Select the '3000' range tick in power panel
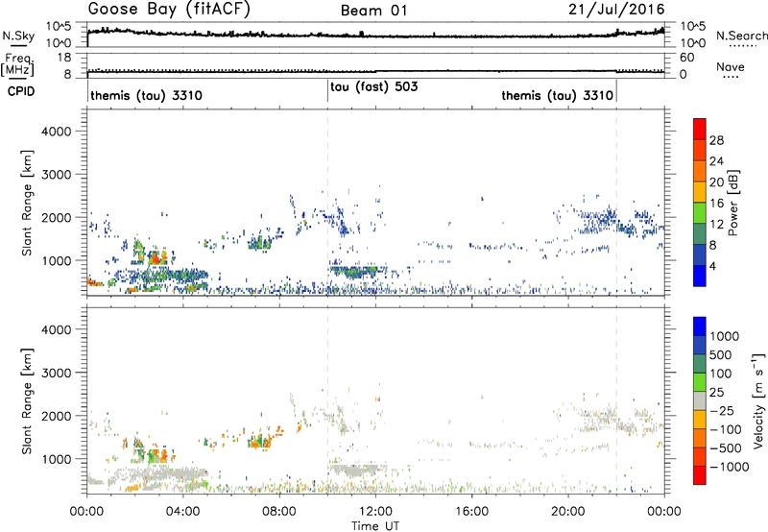 click(x=57, y=175)
